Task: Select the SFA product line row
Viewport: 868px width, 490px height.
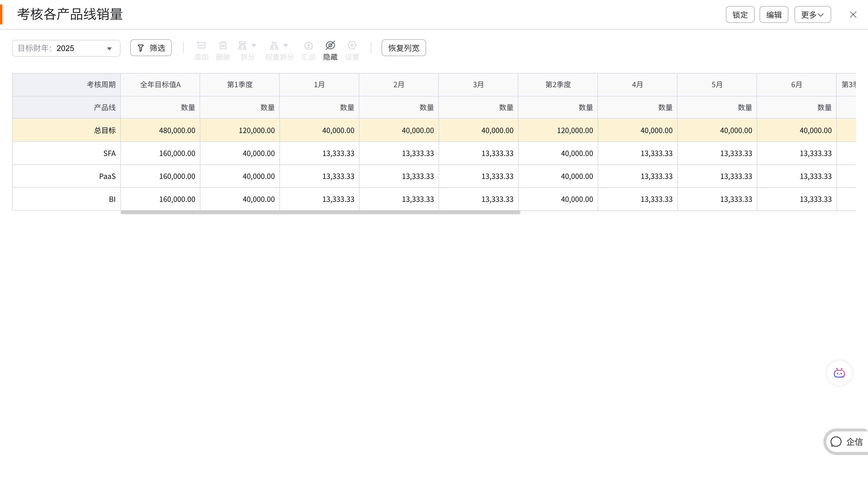Action: tap(109, 154)
